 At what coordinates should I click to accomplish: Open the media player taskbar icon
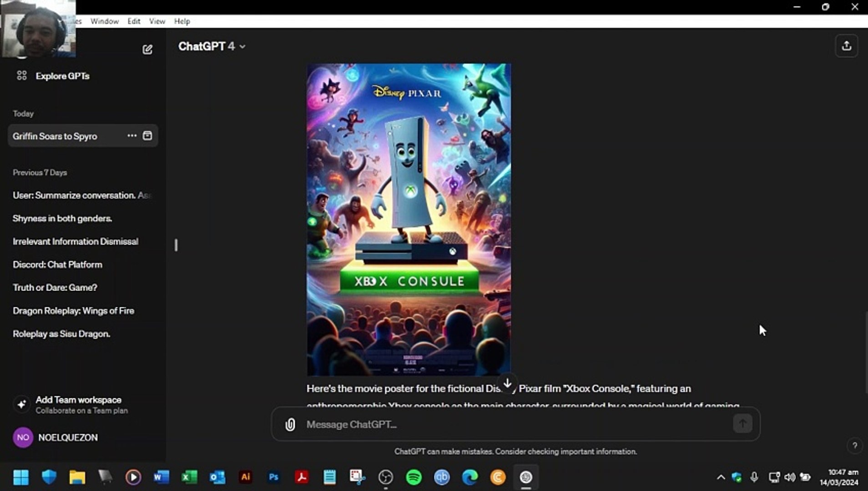pyautogui.click(x=133, y=477)
